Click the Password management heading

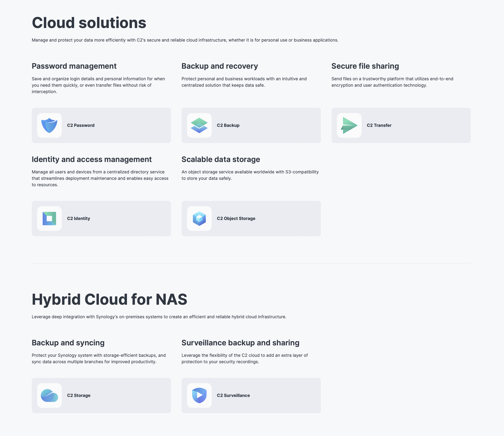click(74, 66)
